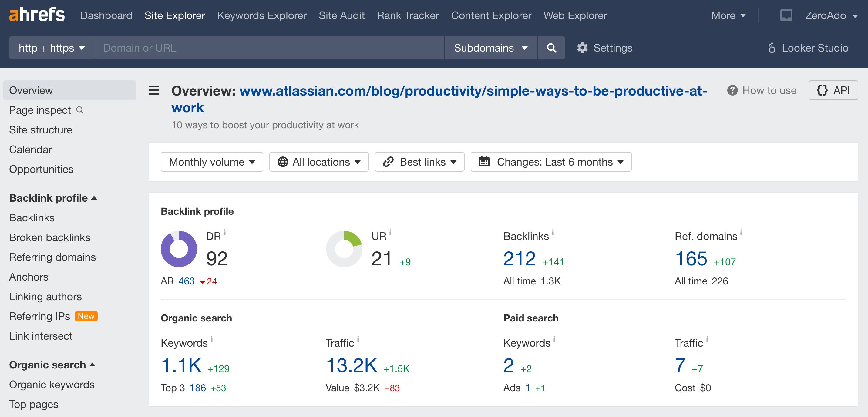Open Site Audit tool
The width and height of the screenshot is (868, 417).
341,15
